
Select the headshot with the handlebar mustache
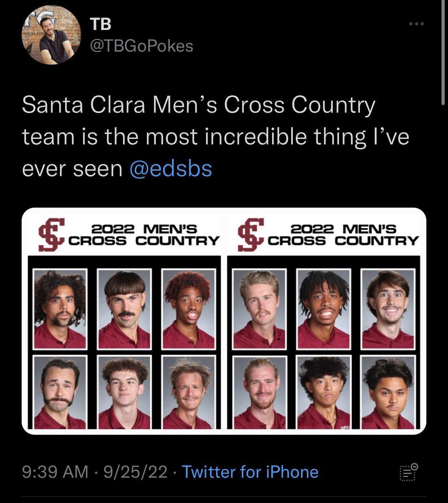(x=60, y=393)
